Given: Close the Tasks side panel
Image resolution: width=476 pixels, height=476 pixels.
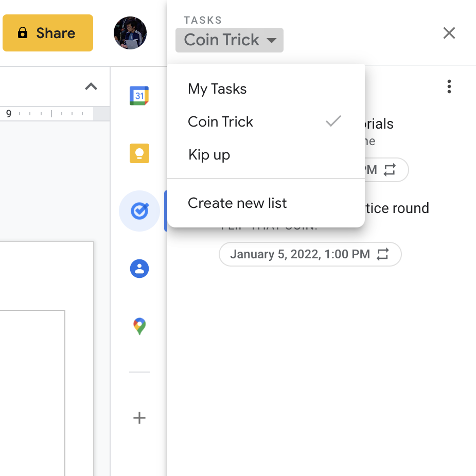Looking at the screenshot, I should point(449,33).
